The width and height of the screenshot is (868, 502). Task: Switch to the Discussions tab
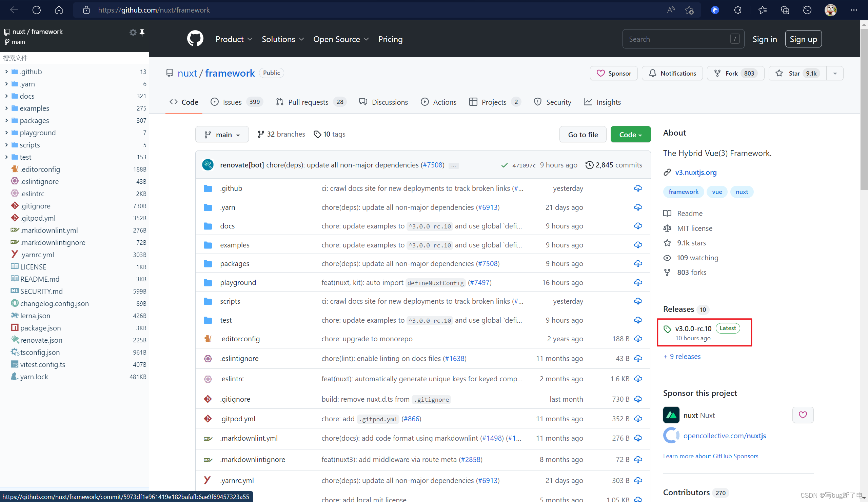(383, 102)
